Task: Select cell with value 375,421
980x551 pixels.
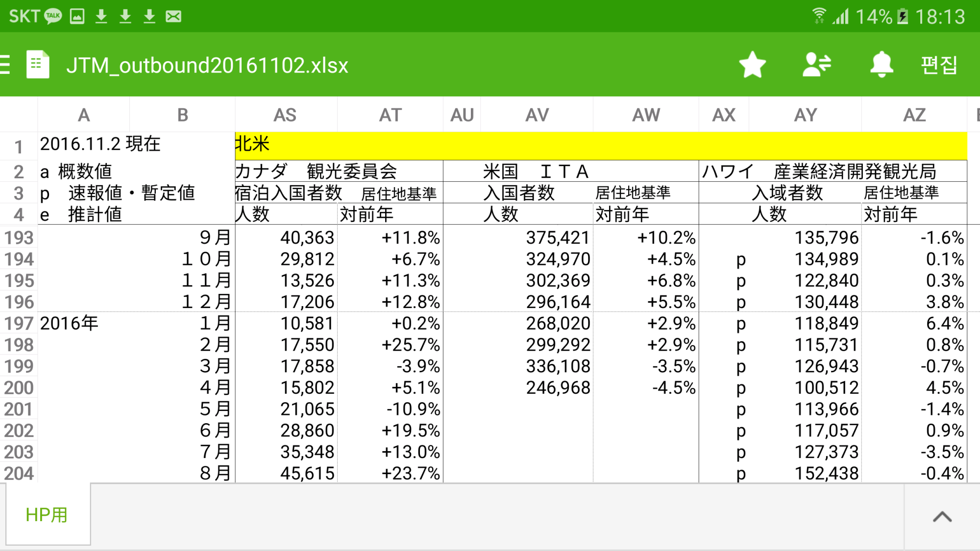Action: click(537, 238)
